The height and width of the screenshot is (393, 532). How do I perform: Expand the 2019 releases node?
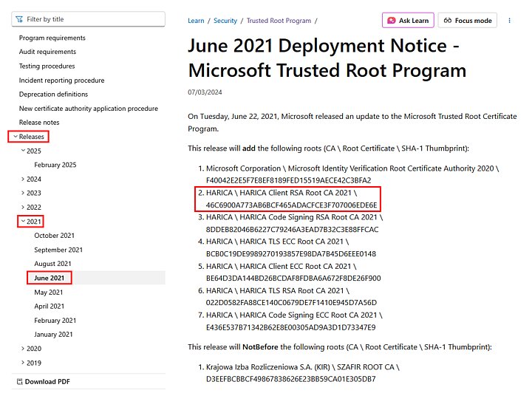23,363
